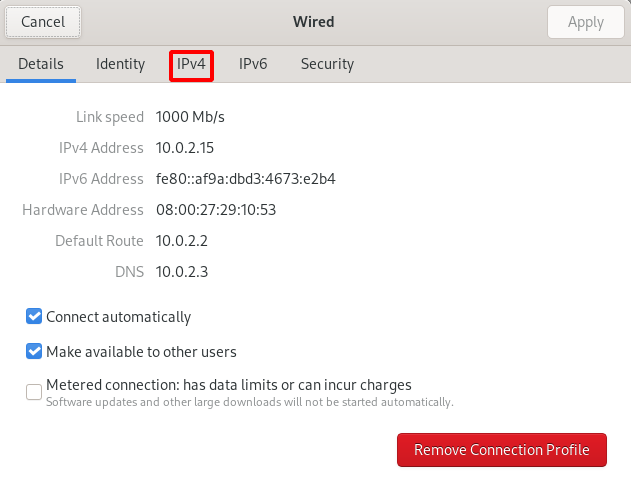
Task: Enable the Metered connection checkbox
Action: [x=34, y=391]
